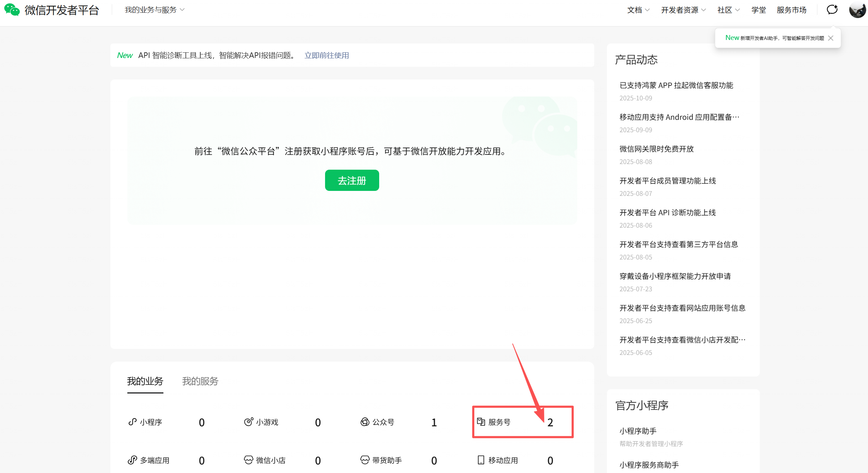Click the 移动应用 label
The height and width of the screenshot is (473, 868).
point(503,460)
